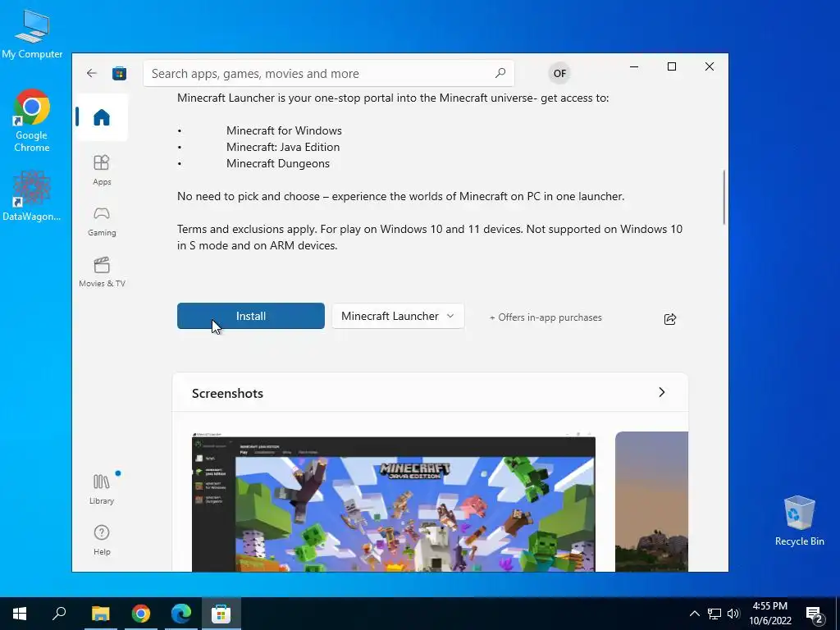Screen dimensions: 840x630
Task: Go back using the Store back arrow
Action: pos(92,73)
